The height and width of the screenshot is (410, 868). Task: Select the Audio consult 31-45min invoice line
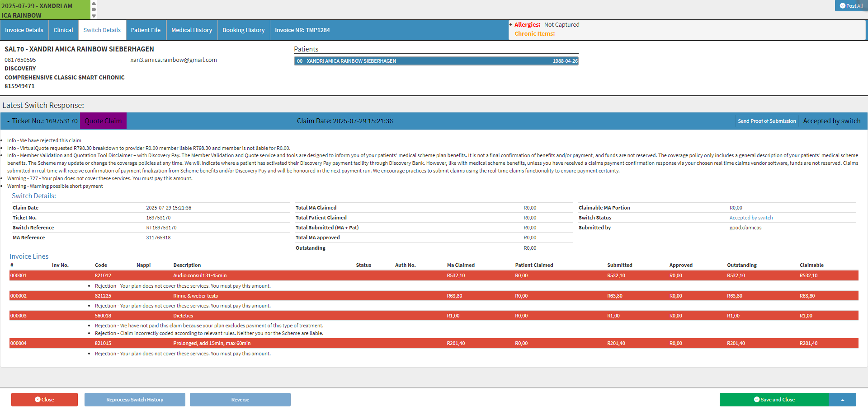200,275
